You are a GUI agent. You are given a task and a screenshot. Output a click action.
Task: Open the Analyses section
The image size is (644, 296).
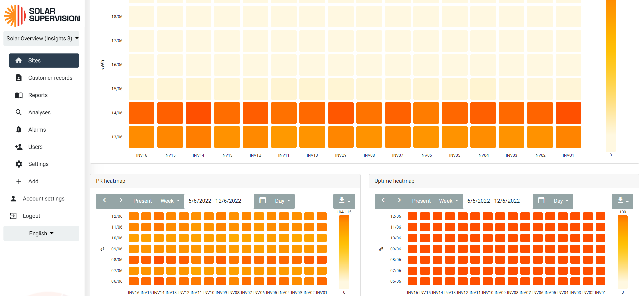39,112
